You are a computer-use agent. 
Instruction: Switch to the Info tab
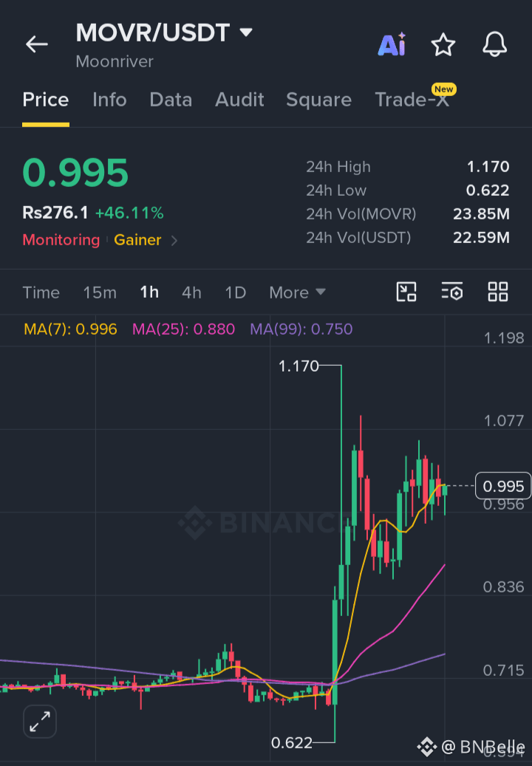click(x=109, y=100)
